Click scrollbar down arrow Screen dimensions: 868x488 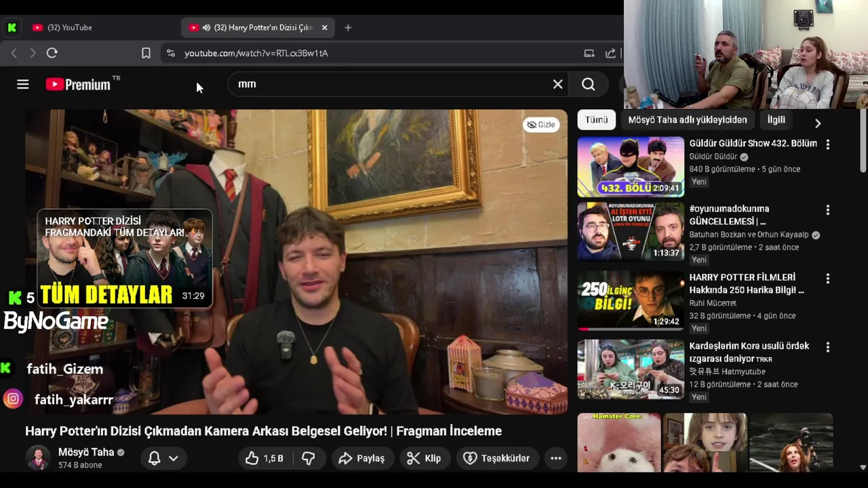pos(863,467)
